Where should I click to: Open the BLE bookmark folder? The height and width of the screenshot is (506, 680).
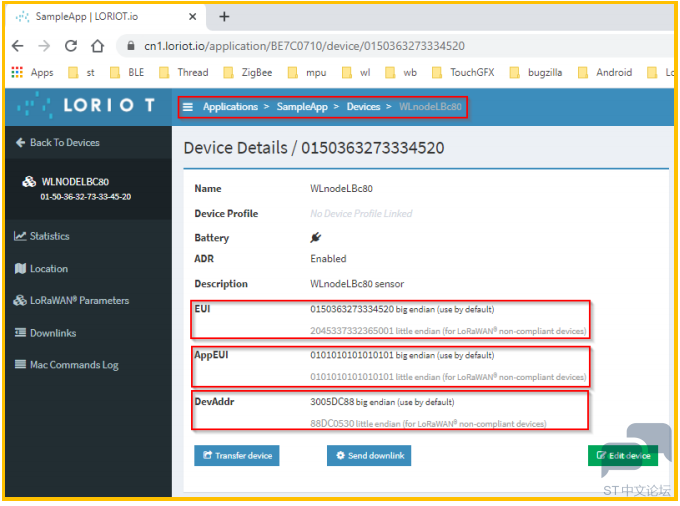pos(127,72)
